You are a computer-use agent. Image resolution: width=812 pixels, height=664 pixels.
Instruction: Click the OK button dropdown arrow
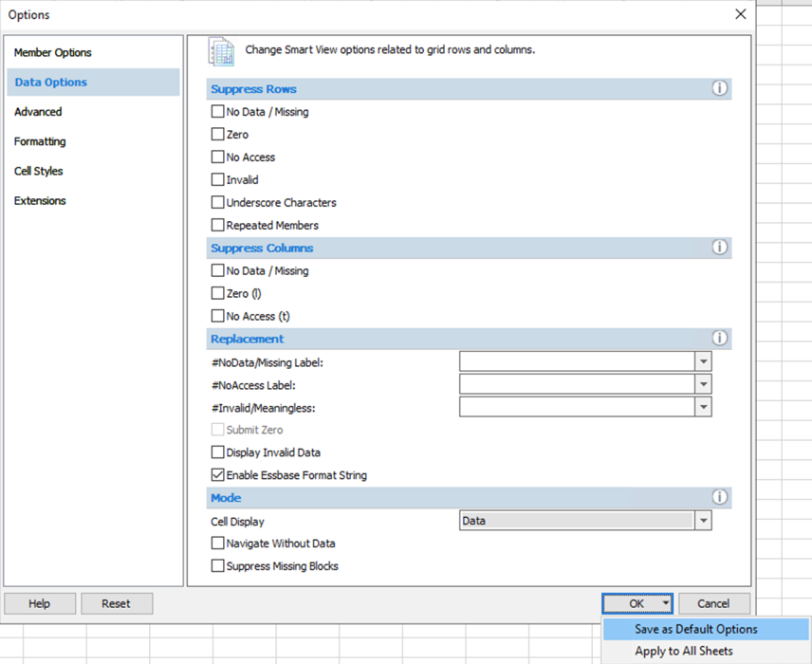tap(667, 603)
